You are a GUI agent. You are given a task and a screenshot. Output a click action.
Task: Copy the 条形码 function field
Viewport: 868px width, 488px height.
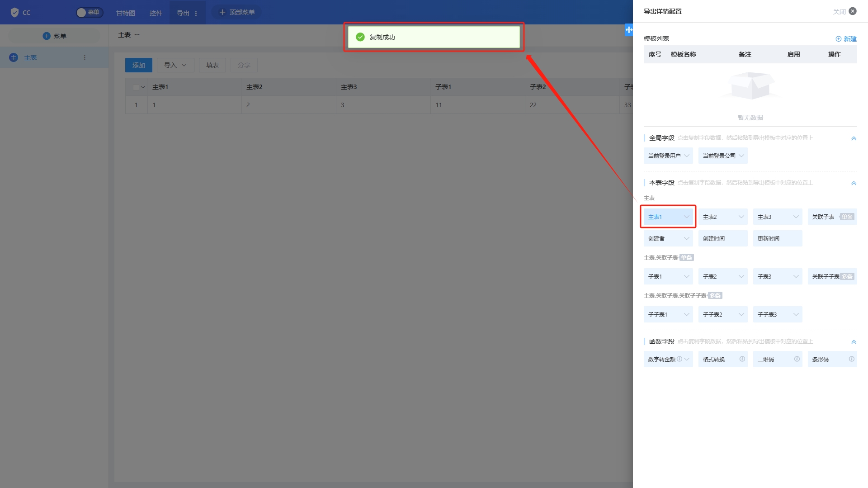(832, 359)
